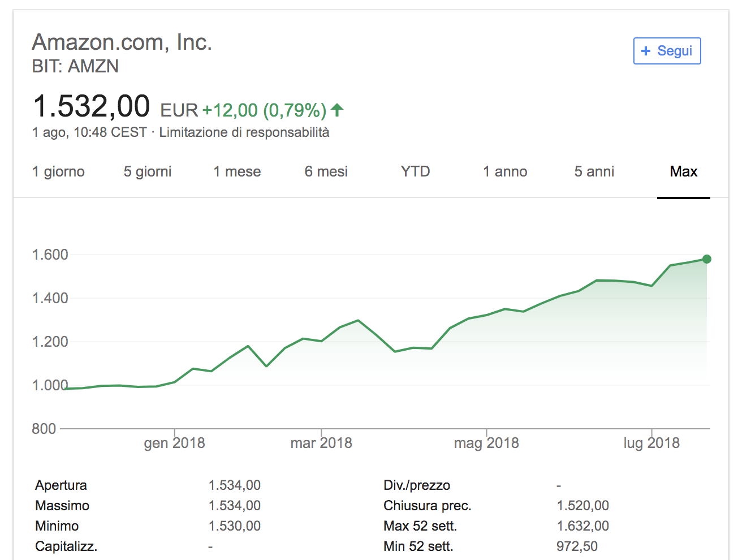Click the green up arrow icon
Image resolution: width=751 pixels, height=560 pixels.
[x=337, y=110]
